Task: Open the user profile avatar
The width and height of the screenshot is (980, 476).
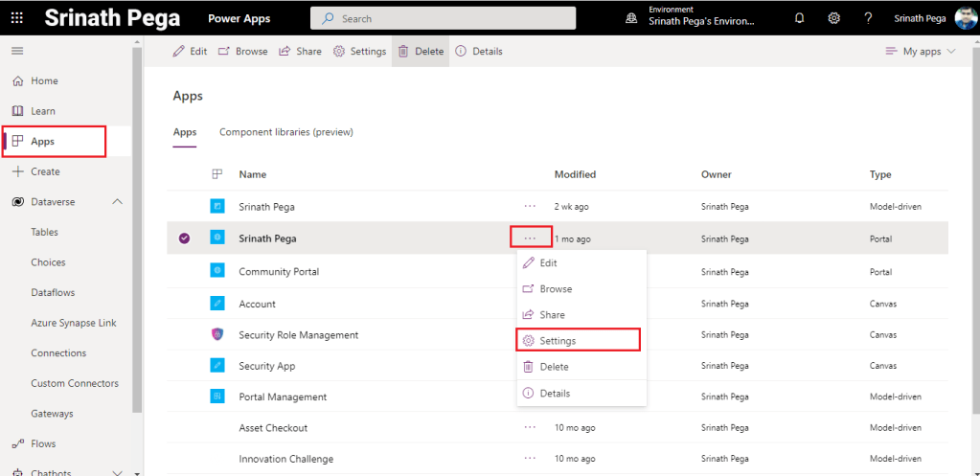Action: (965, 18)
